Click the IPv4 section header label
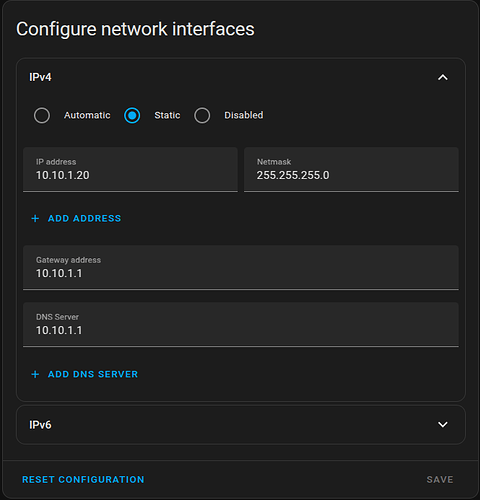The image size is (480, 500). (x=40, y=77)
